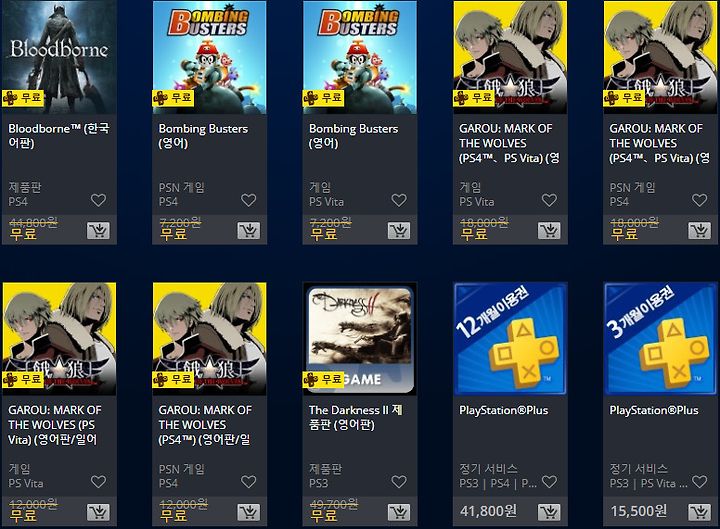Add Bloodborne to cart
Screen dimensions: 720x529
coord(98,230)
